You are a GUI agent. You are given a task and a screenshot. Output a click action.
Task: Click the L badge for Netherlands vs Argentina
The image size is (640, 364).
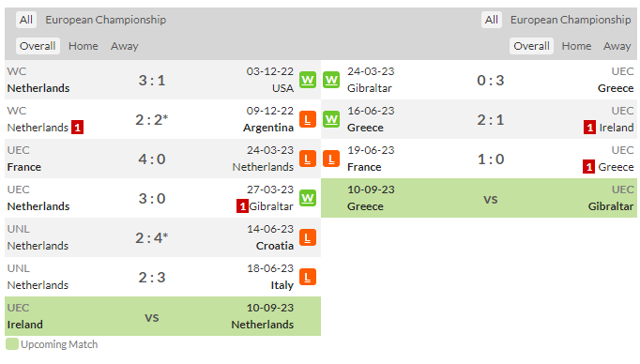(x=308, y=119)
